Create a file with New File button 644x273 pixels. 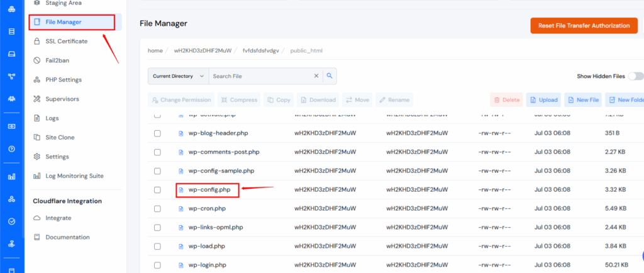(583, 100)
